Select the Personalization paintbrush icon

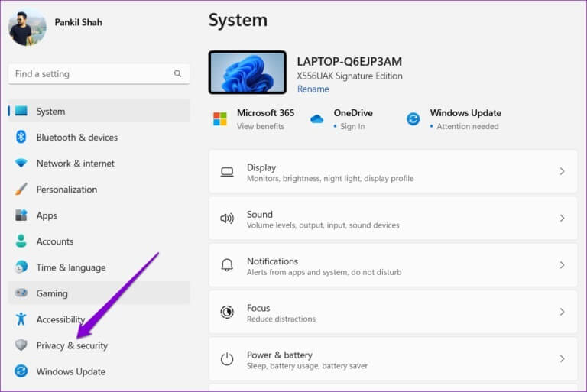point(21,190)
